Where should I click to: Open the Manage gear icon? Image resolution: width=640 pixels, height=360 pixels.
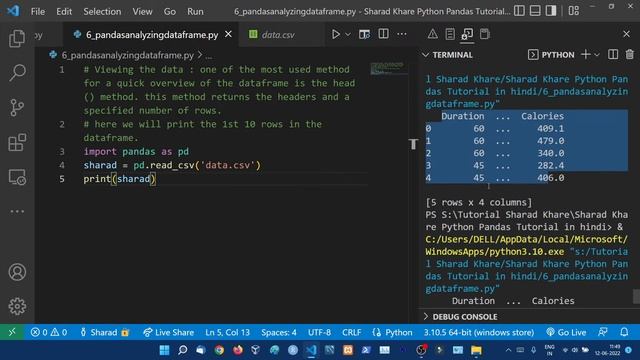(17, 306)
